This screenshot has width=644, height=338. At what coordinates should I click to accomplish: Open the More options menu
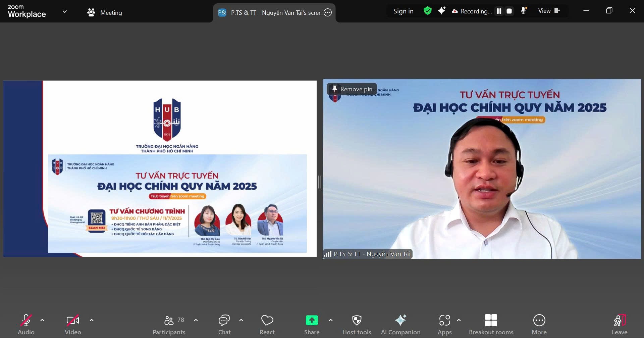(x=539, y=324)
